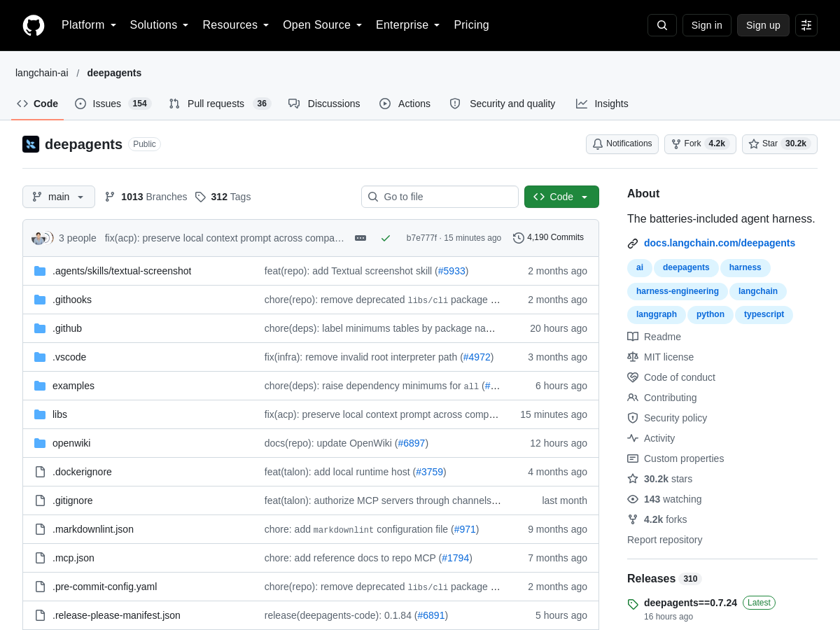Viewport: 840px width, 630px height.
Task: Switch to the Issues tab
Action: coord(113,104)
